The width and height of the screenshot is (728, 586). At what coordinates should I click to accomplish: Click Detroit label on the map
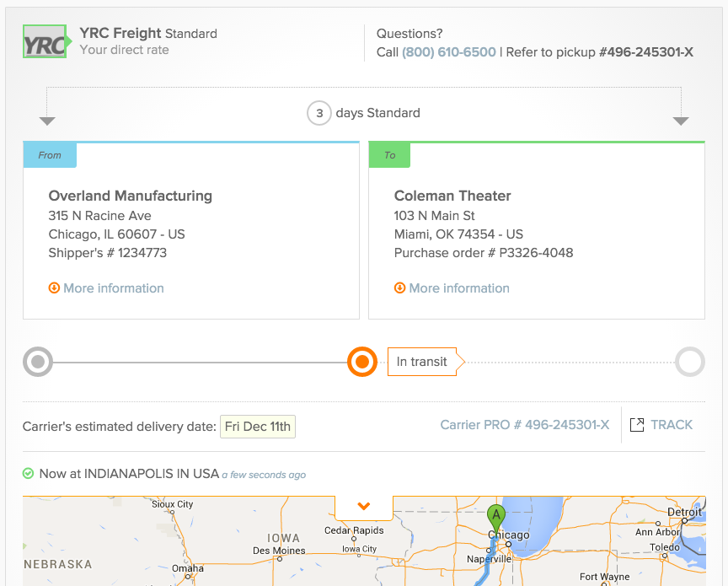click(x=684, y=512)
